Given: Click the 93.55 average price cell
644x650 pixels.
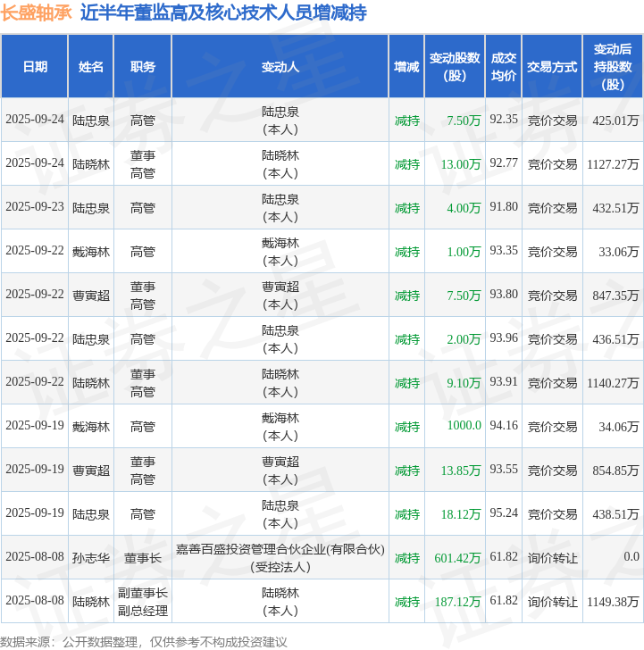Looking at the screenshot, I should pos(504,470).
